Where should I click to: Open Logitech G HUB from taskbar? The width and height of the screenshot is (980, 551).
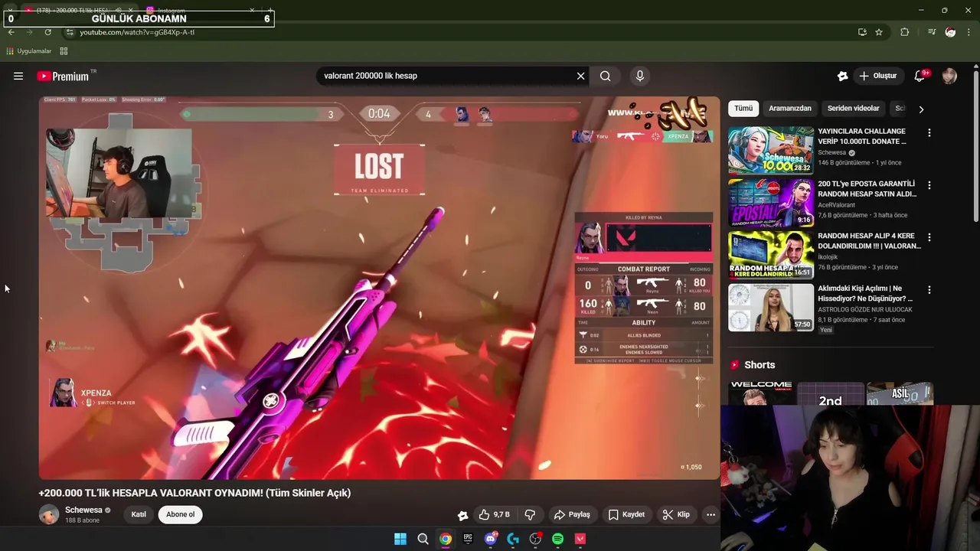point(513,539)
